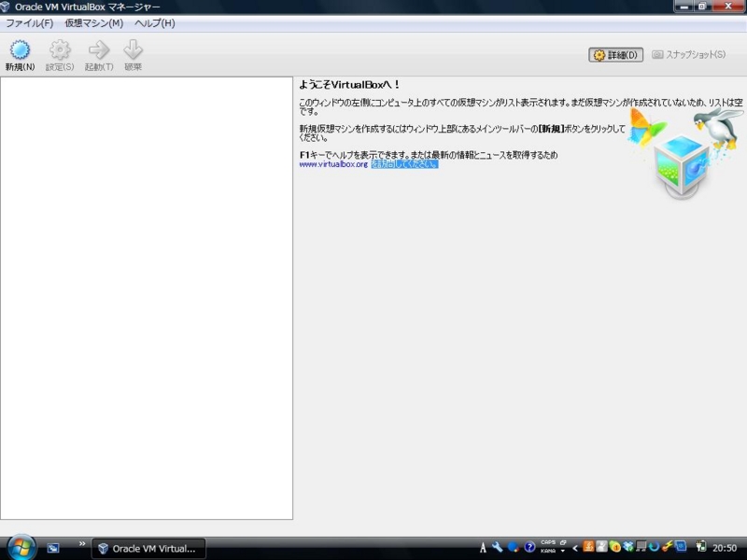Click the gray person silhouette tray icon
The image size is (747, 560).
601,546
